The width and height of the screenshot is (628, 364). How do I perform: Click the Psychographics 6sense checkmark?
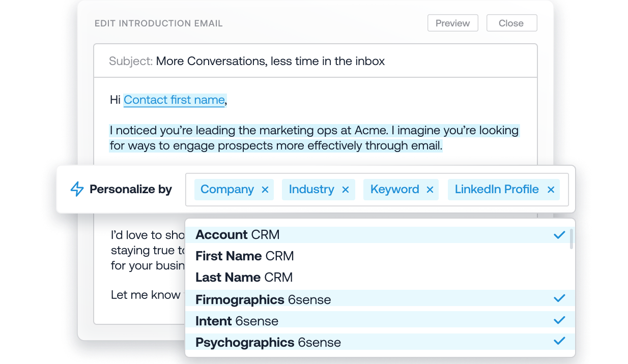[559, 341]
